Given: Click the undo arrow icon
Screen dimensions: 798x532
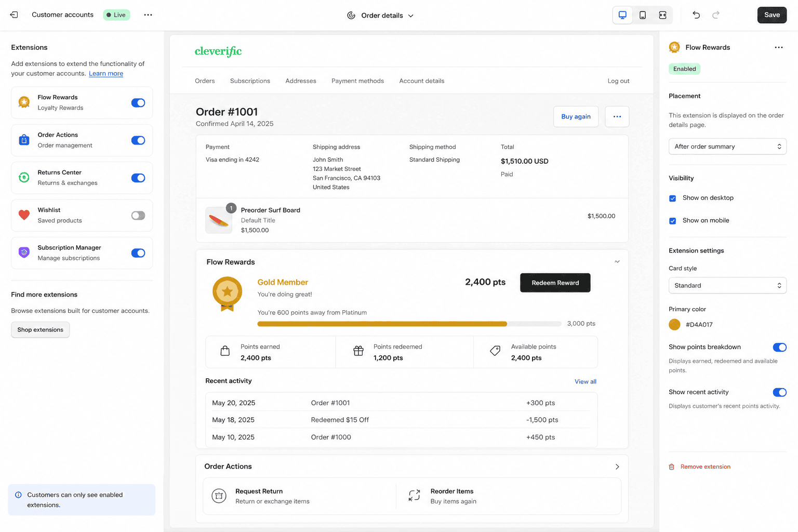Looking at the screenshot, I should 696,15.
